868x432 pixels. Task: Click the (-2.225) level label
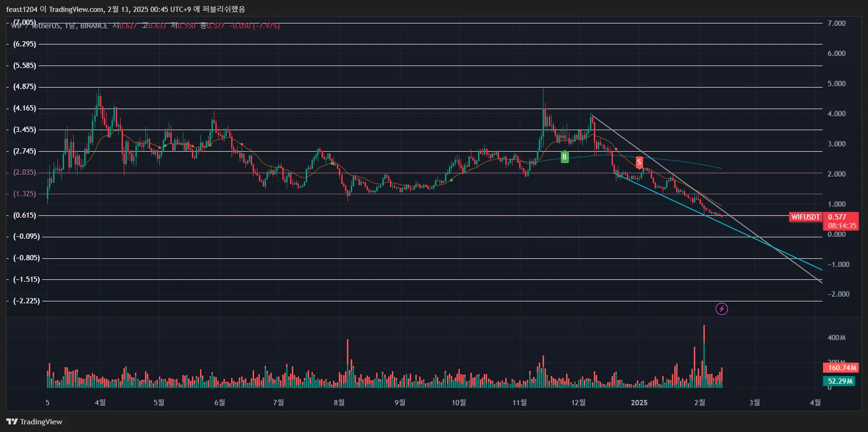26,301
